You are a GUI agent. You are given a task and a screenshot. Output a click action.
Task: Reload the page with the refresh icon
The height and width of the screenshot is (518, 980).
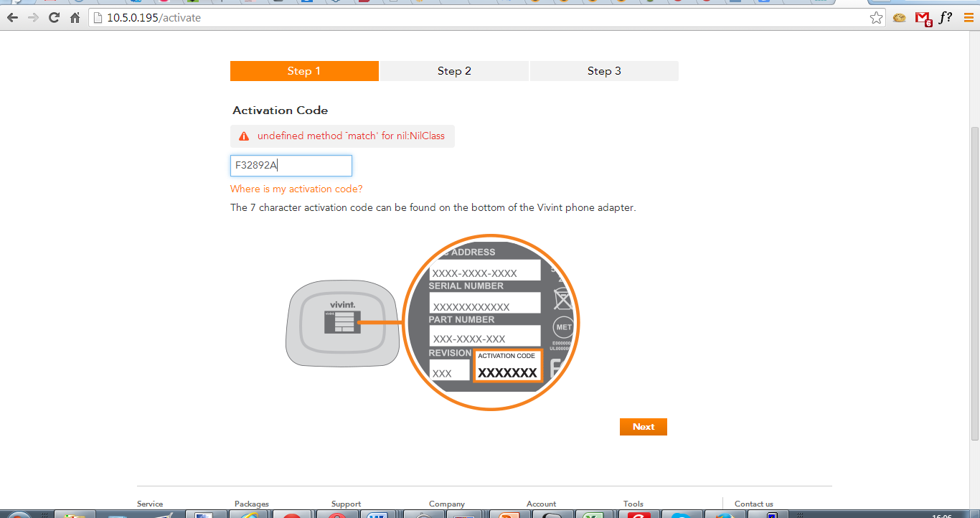[54, 18]
